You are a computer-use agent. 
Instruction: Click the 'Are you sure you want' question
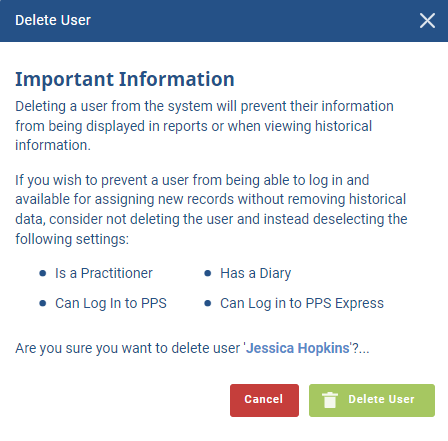[192, 348]
